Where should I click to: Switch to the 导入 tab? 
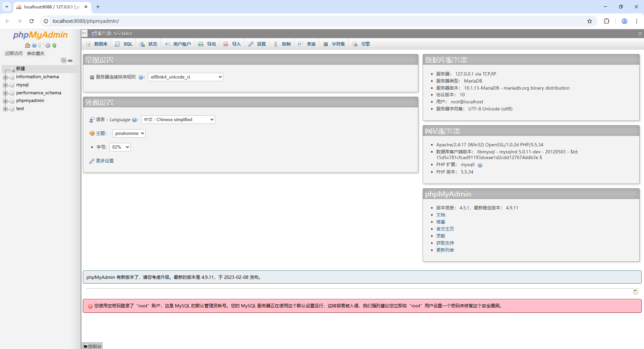pos(232,44)
